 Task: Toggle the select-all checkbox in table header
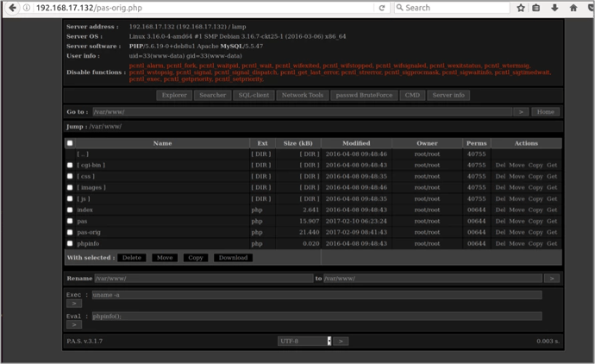(70, 143)
